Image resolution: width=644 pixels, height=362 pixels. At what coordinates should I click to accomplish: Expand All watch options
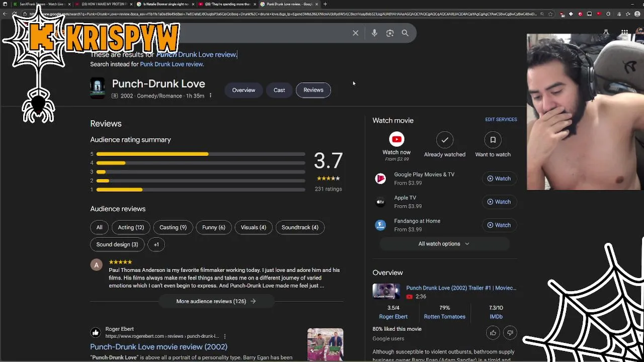pos(444,244)
